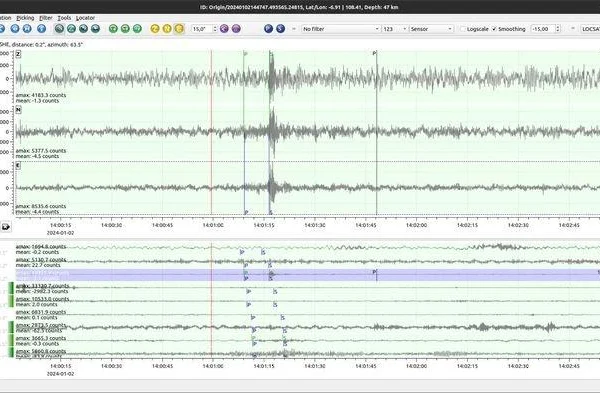This screenshot has height=393, width=600.
Task: Click the N component label box
Action: [18, 110]
